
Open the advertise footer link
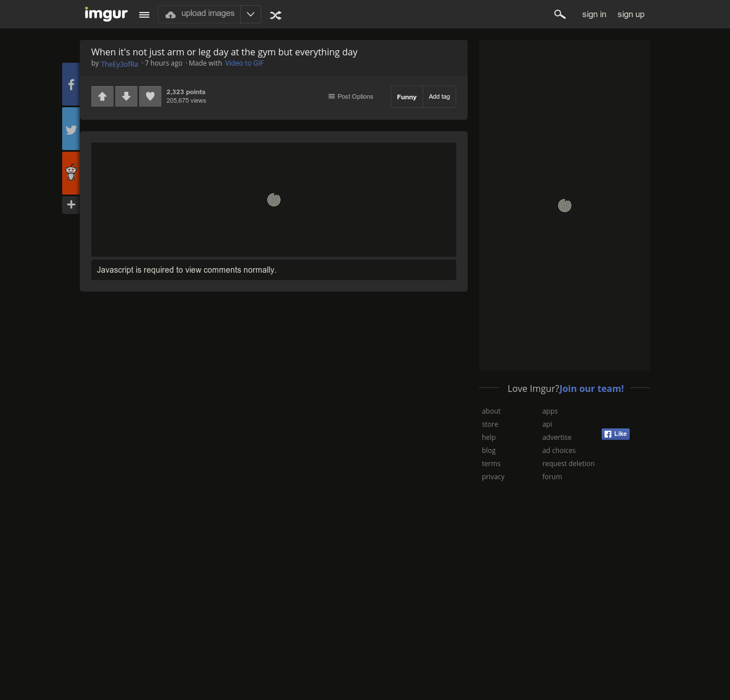(557, 438)
